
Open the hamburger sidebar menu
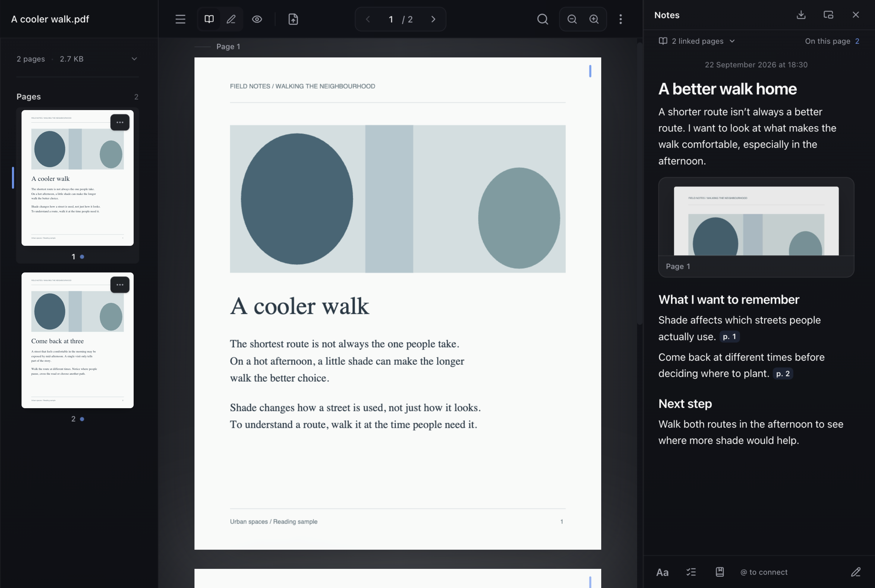(x=180, y=19)
